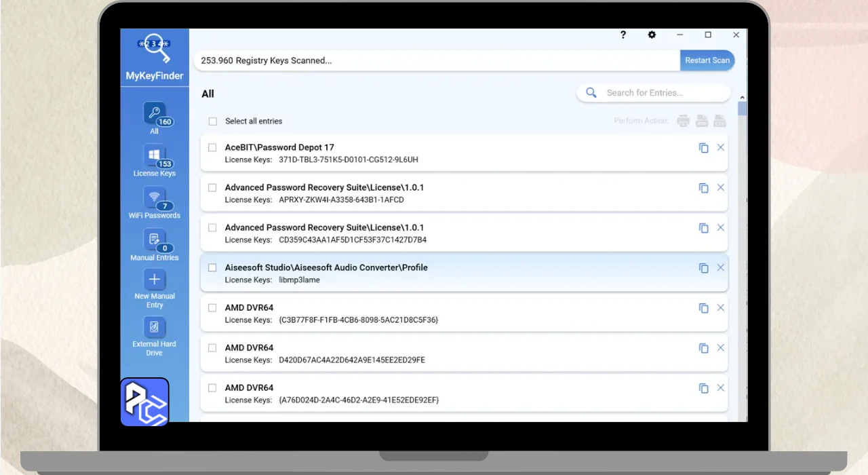Image resolution: width=868 pixels, height=475 pixels.
Task: Check the AMD DVR64 {C3B77F8F-F1FB checkbox
Action: coord(212,307)
